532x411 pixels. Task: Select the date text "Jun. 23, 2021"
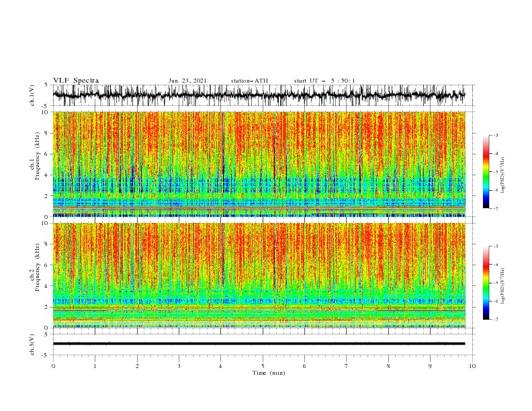pyautogui.click(x=187, y=81)
